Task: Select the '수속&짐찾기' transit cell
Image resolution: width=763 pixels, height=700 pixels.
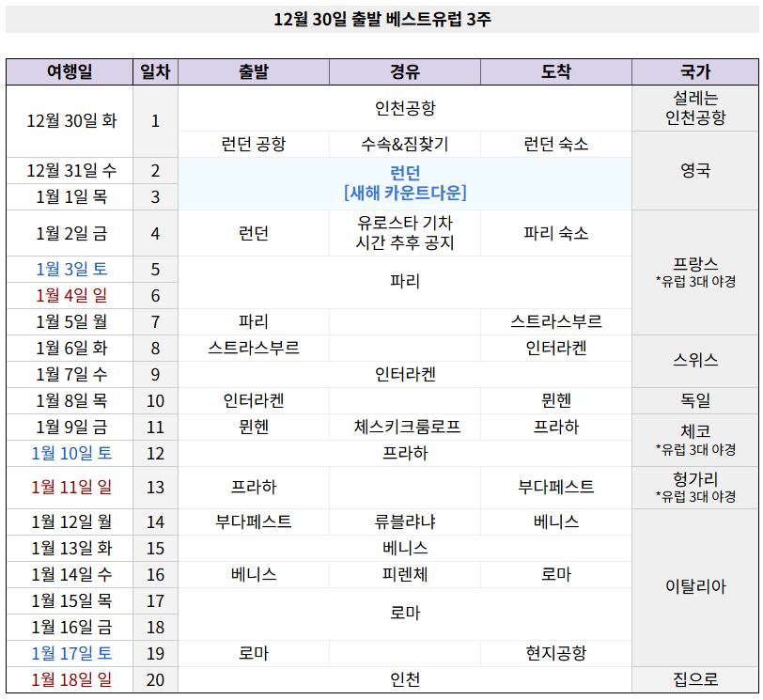Action: click(x=405, y=145)
